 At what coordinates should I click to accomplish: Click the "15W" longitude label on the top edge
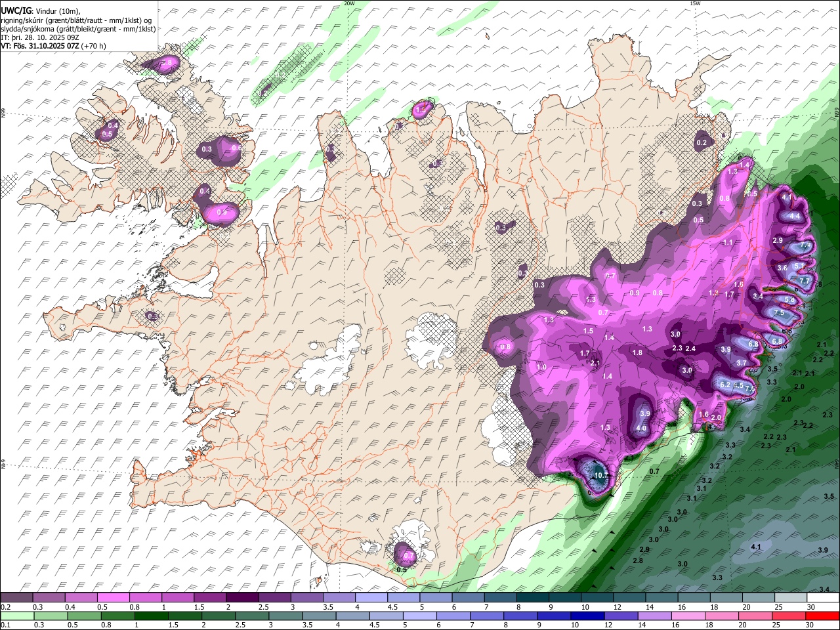click(695, 3)
